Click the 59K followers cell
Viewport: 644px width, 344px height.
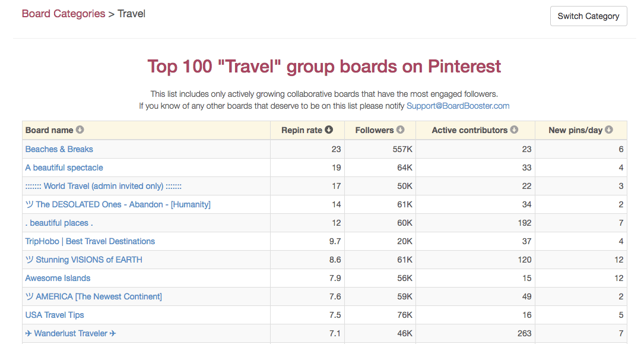click(x=380, y=296)
